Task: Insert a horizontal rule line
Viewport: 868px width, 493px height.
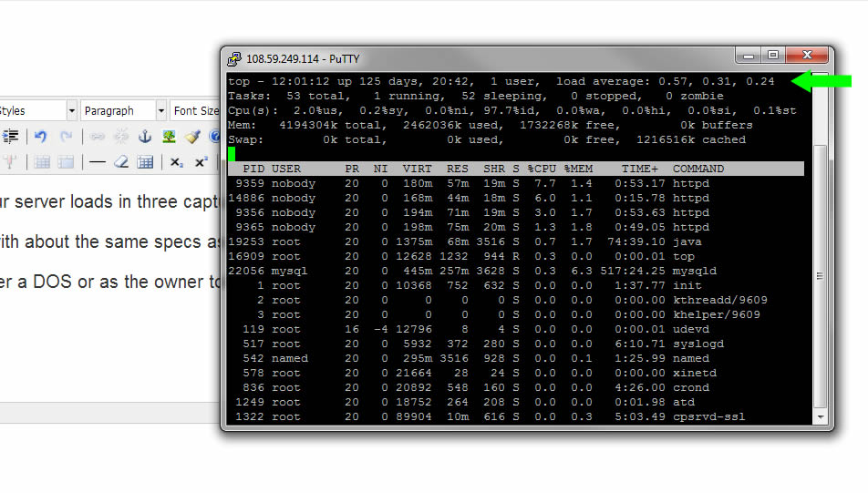Action: pos(97,162)
